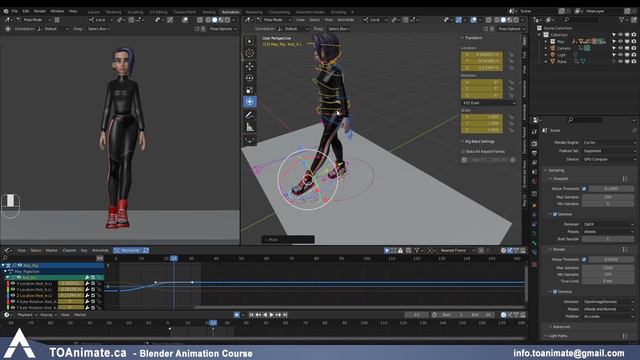Click the graph editor channel search icon

pyautogui.click(x=5, y=258)
